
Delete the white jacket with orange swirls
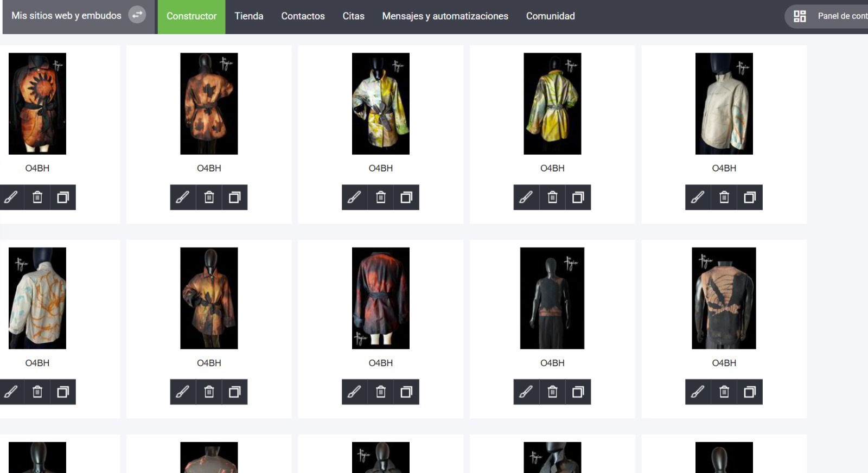click(37, 392)
